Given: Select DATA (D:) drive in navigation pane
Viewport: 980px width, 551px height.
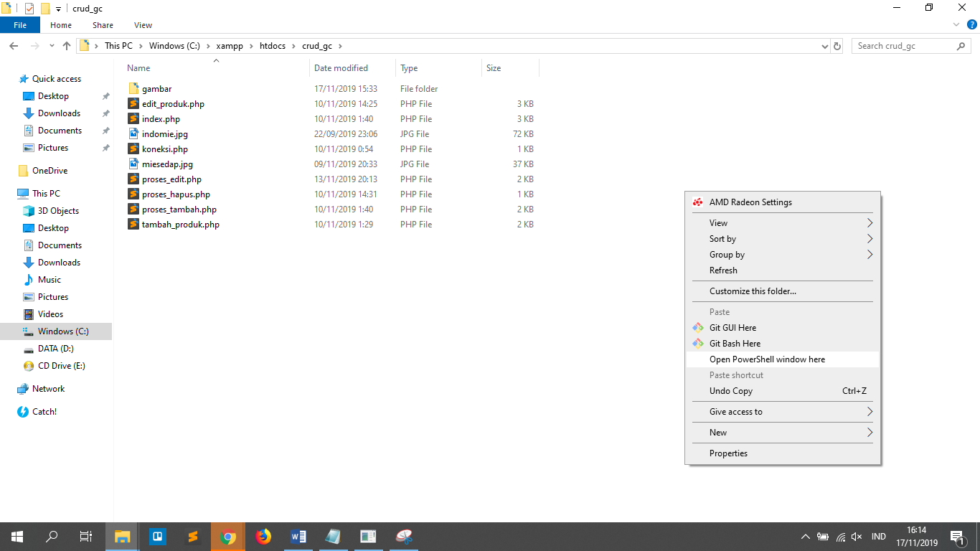Looking at the screenshot, I should tap(55, 349).
